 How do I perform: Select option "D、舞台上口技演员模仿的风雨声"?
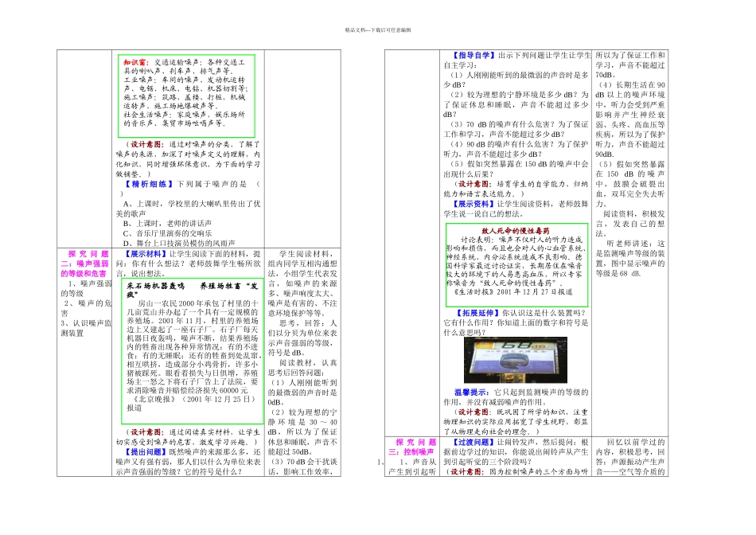click(x=179, y=243)
